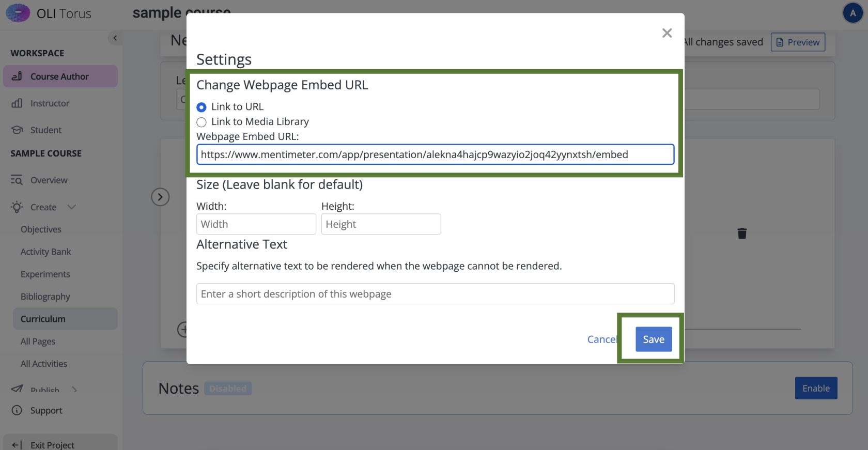Click the alternative text description field
The height and width of the screenshot is (450, 868).
point(435,294)
